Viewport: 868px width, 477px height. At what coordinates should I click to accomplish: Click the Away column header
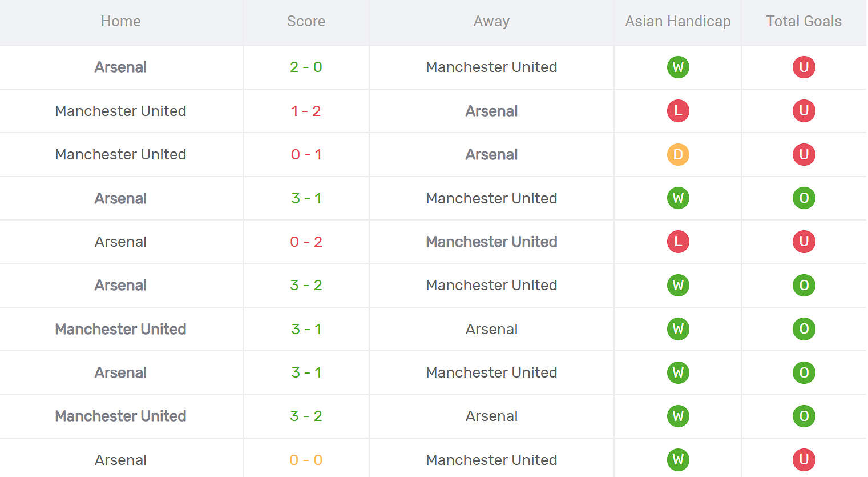tap(491, 22)
